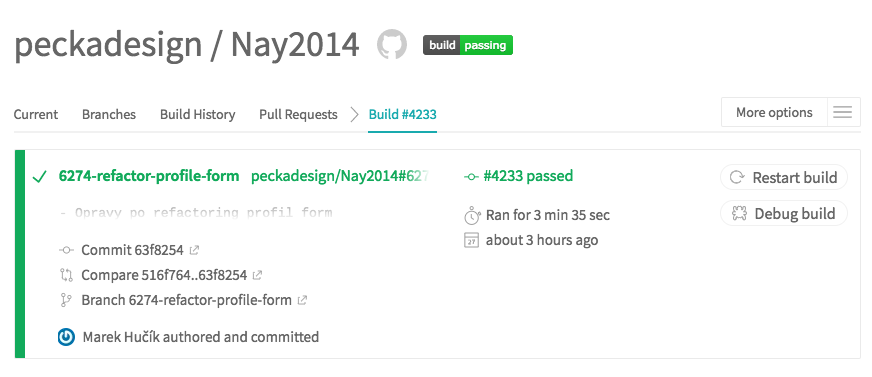Click Marek Hučík's avatar icon
Screen dimensions: 872x377
click(x=66, y=337)
